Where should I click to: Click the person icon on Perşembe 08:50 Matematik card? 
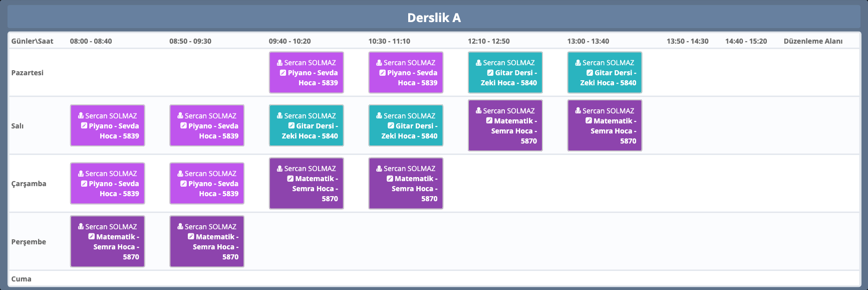coord(180,227)
